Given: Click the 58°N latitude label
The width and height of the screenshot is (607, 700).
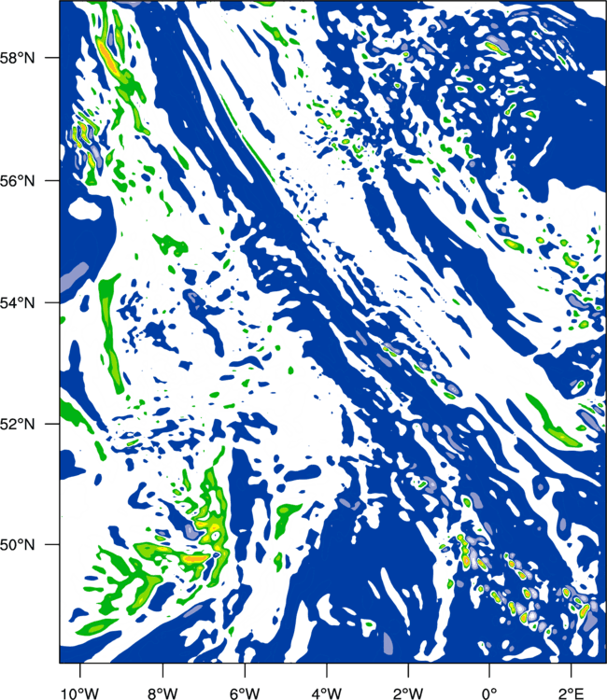Looking at the screenshot, I should tap(17, 58).
